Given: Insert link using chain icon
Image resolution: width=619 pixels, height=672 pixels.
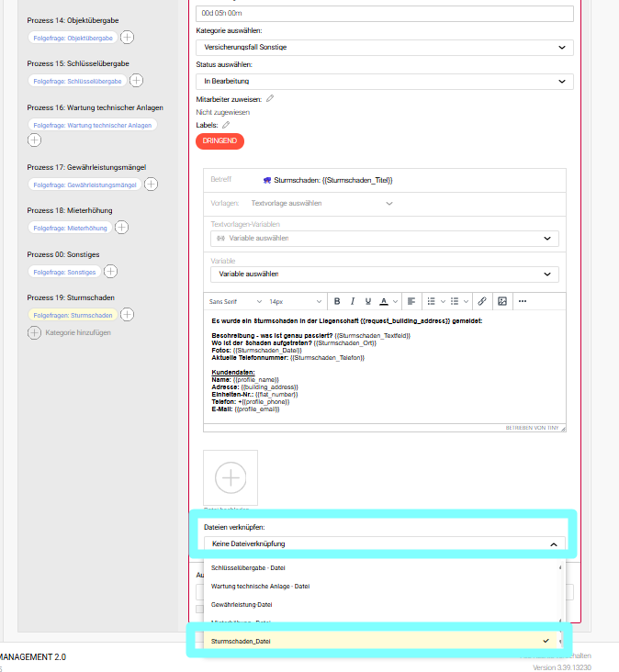Looking at the screenshot, I should 482,301.
